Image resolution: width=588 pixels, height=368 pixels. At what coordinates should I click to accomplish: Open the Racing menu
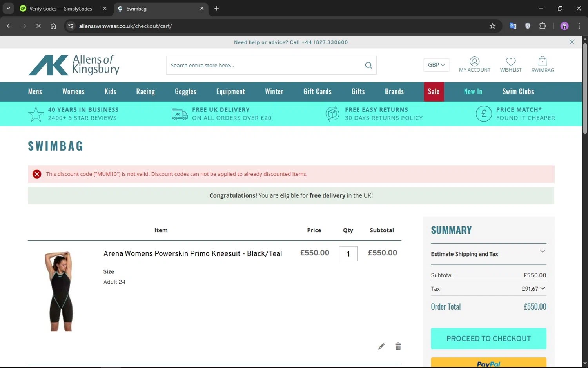pos(145,91)
